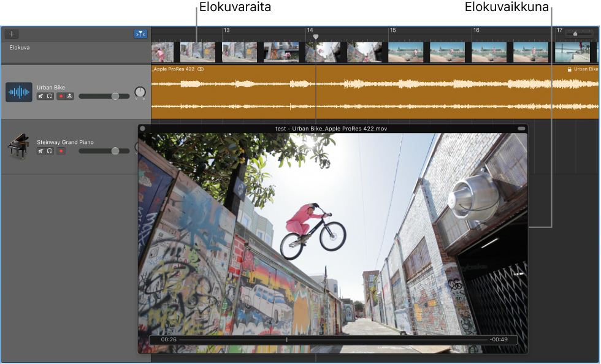Click the horizontal zoom slider in ruler

(575, 34)
